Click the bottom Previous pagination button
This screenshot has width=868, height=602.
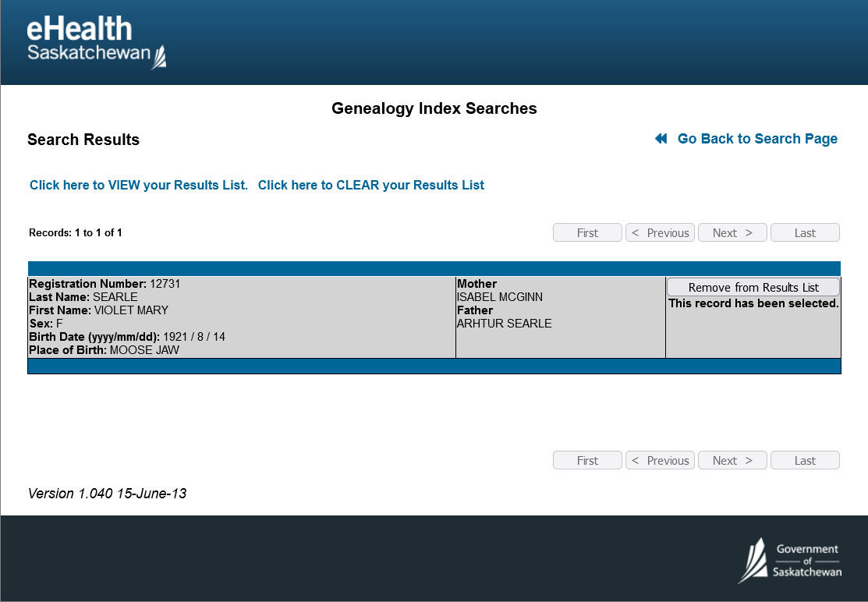(661, 461)
